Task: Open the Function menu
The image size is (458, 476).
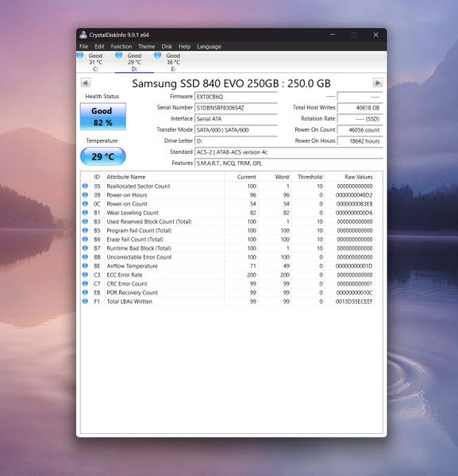Action: tap(121, 47)
